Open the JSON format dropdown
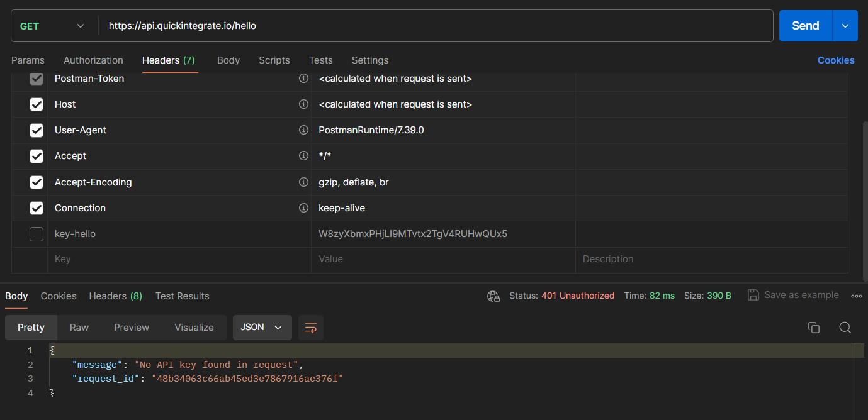Viewport: 868px width, 420px height. point(262,328)
